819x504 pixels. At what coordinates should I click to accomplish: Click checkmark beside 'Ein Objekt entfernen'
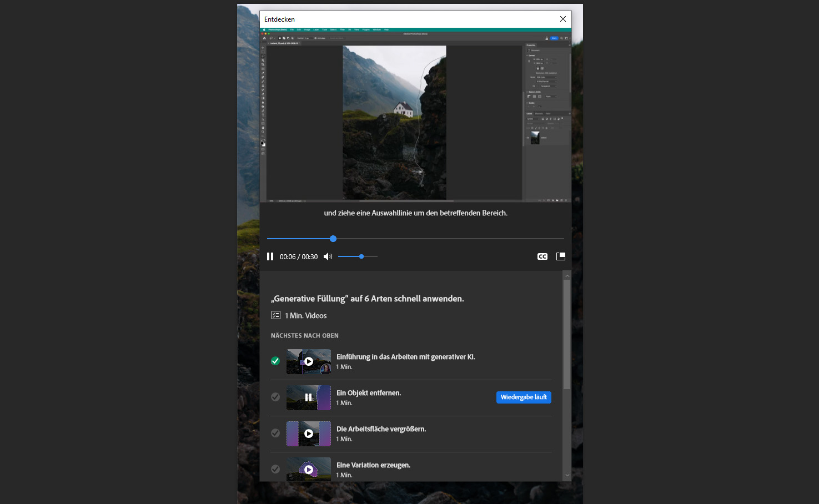[275, 397]
